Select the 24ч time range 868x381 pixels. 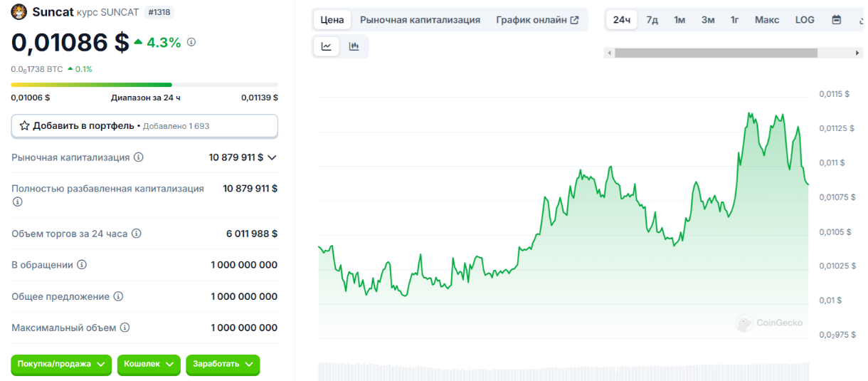point(622,19)
